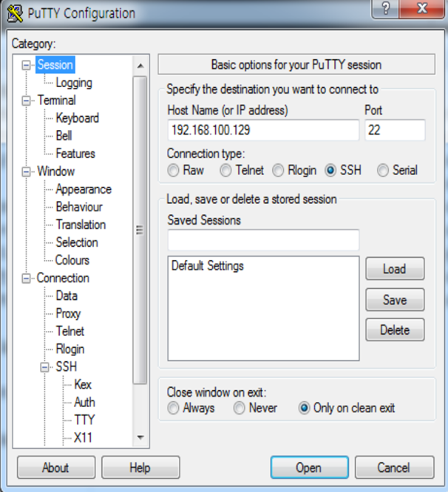Viewport: 448px width, 492px height.
Task: Open the Keyboard category
Action: (x=77, y=118)
